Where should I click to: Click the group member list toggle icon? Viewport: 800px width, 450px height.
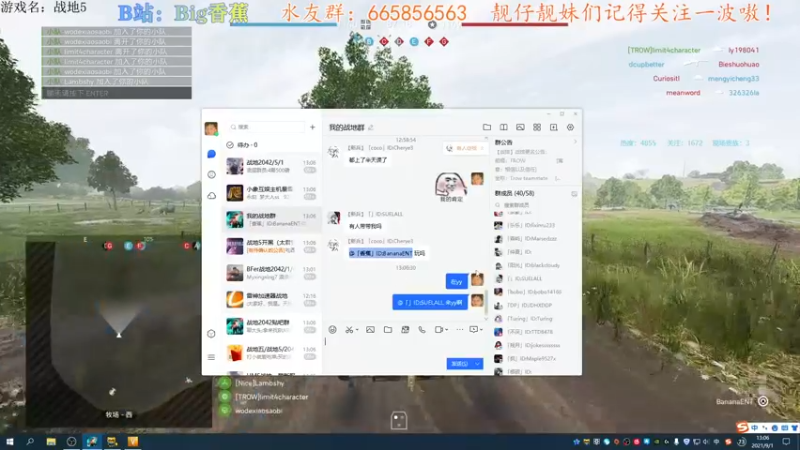point(574,194)
